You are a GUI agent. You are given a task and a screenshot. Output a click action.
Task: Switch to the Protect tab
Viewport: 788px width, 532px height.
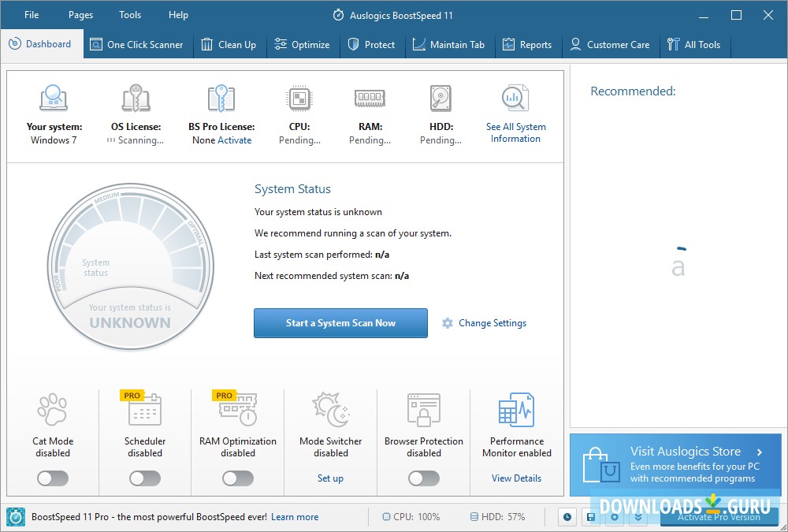(x=373, y=44)
